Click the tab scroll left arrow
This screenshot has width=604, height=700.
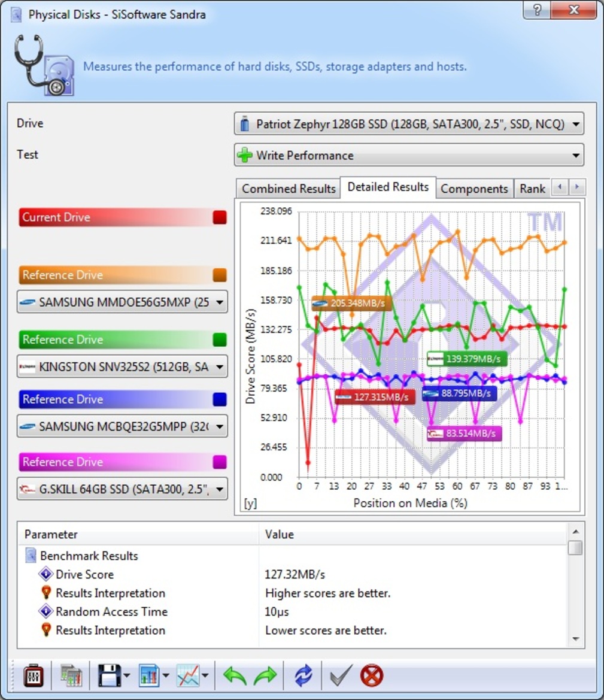pyautogui.click(x=560, y=187)
